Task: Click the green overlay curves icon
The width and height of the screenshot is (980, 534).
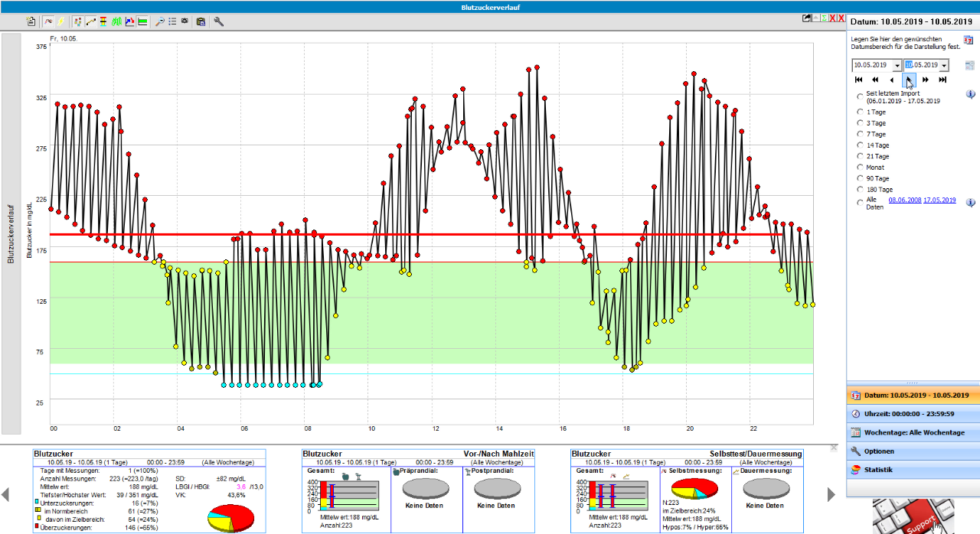Action: tap(116, 21)
